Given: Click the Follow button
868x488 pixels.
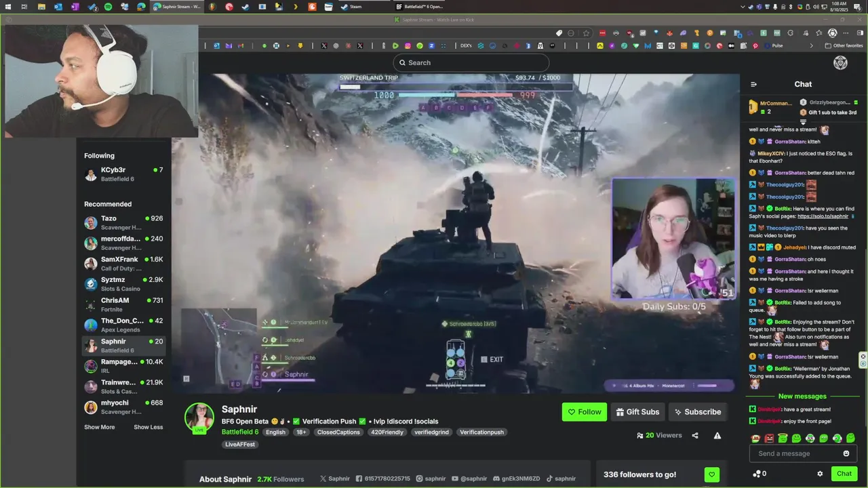Looking at the screenshot, I should tap(584, 412).
